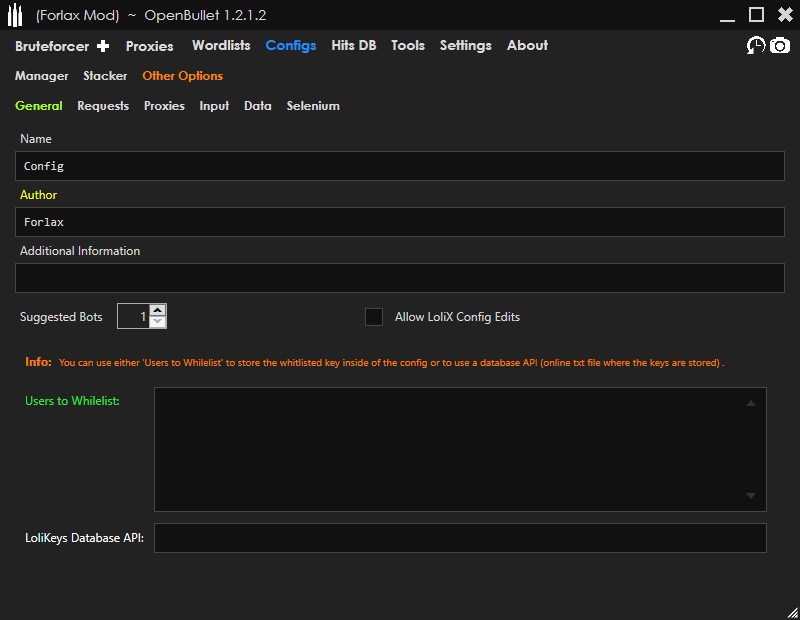Select the Other Options tab
Viewport: 800px width, 620px height.
click(x=182, y=76)
